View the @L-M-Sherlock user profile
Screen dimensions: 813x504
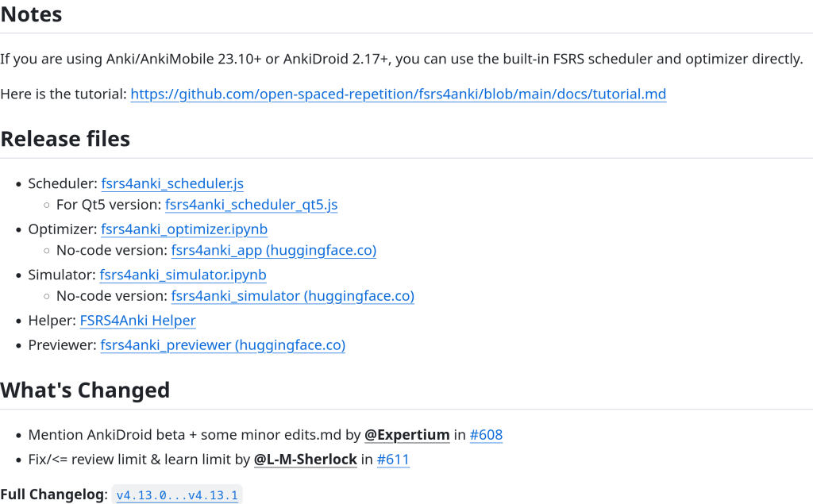pyautogui.click(x=305, y=460)
